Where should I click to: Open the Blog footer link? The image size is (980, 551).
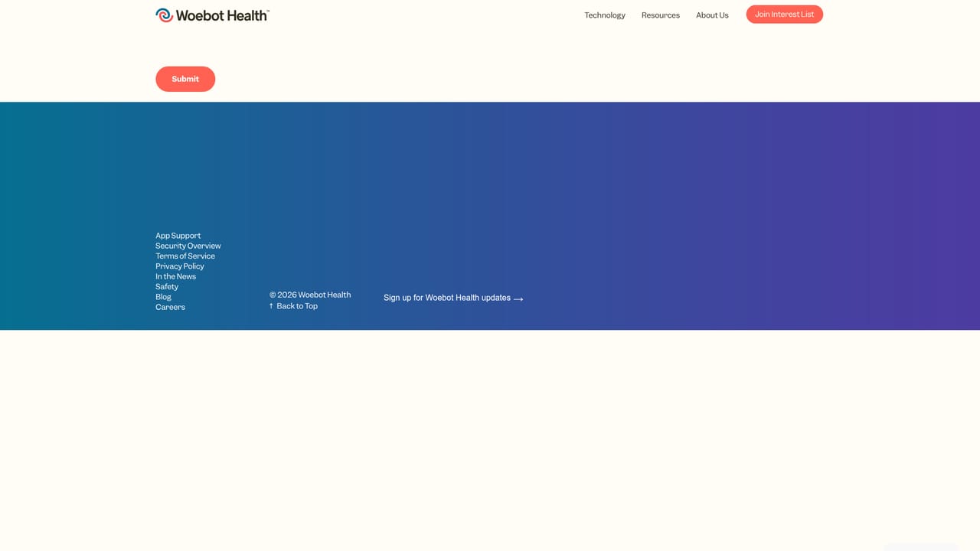coord(164,297)
